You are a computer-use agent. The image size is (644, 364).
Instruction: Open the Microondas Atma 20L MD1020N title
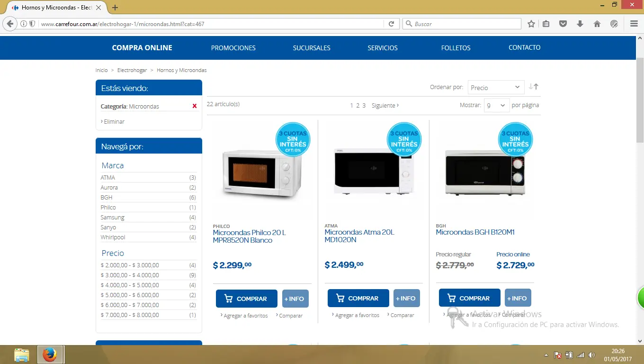[x=359, y=236]
